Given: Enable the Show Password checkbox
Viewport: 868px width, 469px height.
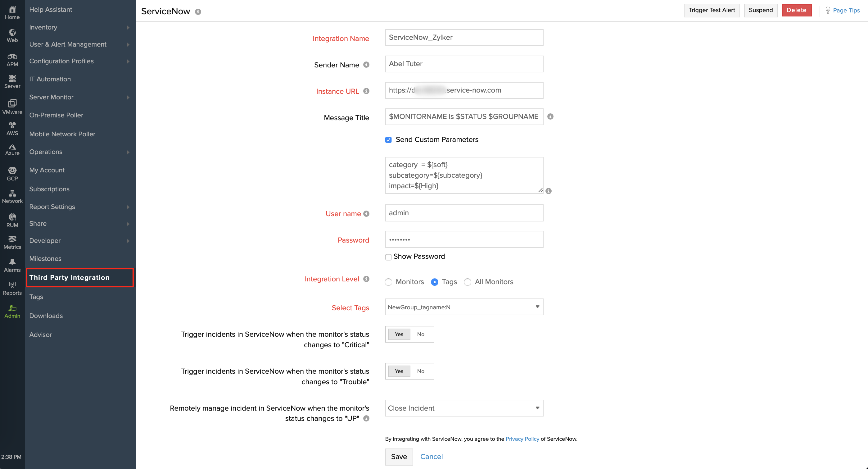Looking at the screenshot, I should pyautogui.click(x=388, y=257).
